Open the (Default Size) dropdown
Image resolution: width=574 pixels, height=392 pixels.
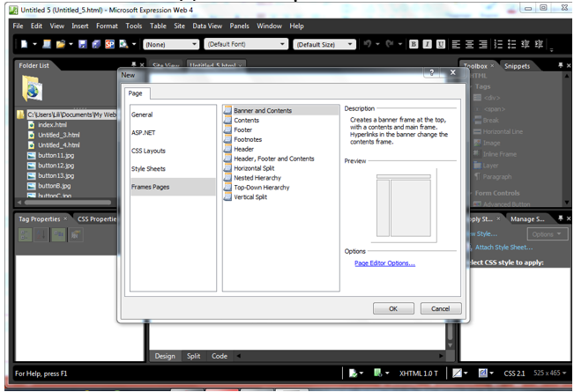pos(324,44)
